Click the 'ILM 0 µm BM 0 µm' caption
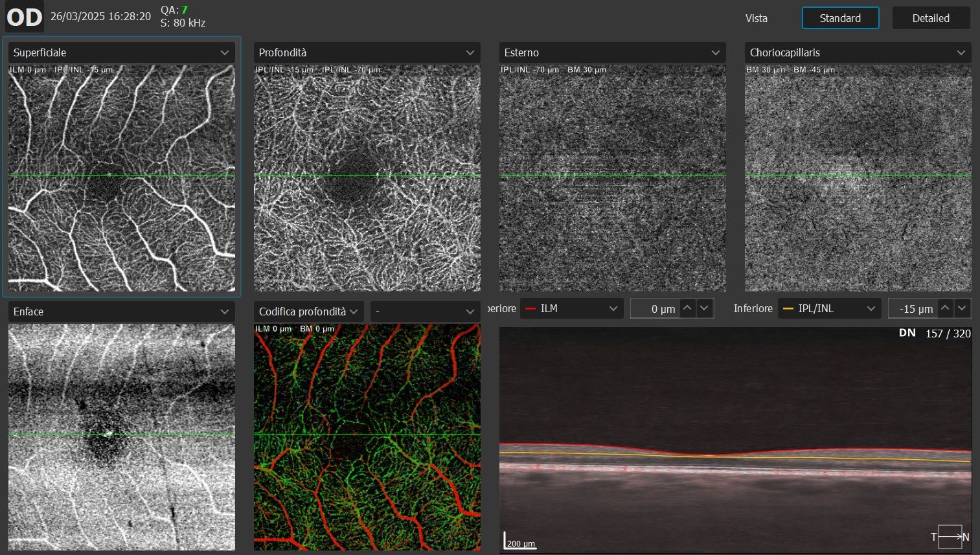The image size is (980, 555). pyautogui.click(x=295, y=328)
